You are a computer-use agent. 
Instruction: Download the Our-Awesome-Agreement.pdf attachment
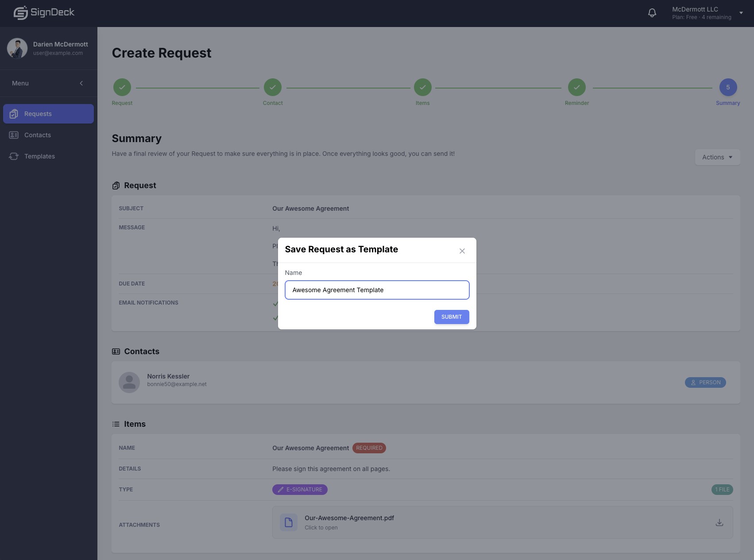[719, 522]
